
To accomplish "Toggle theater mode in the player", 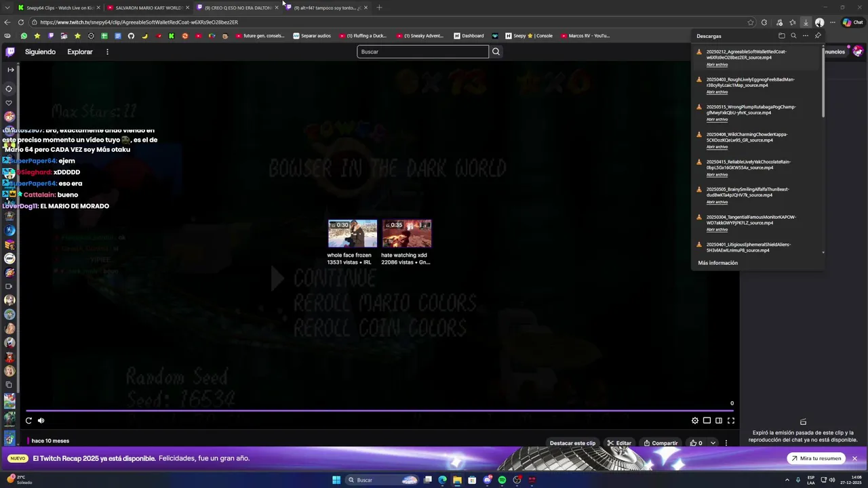I will pyautogui.click(x=707, y=420).
